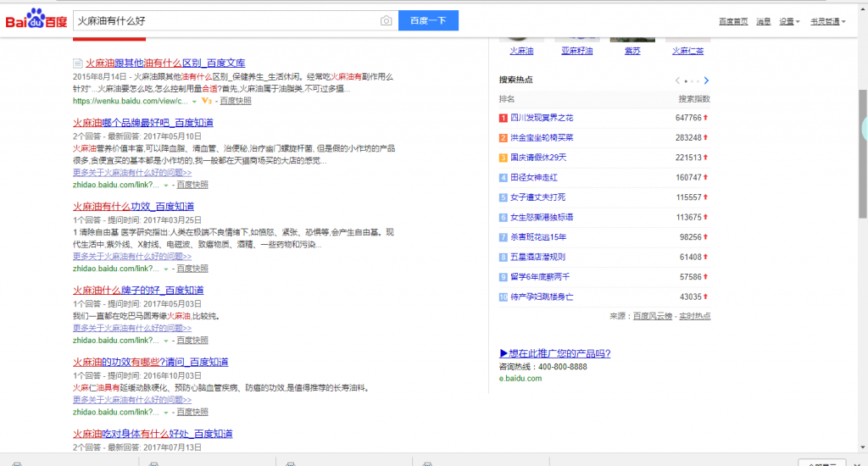Open related term 火麻仁茶
The height and width of the screenshot is (466, 868).
tap(687, 51)
